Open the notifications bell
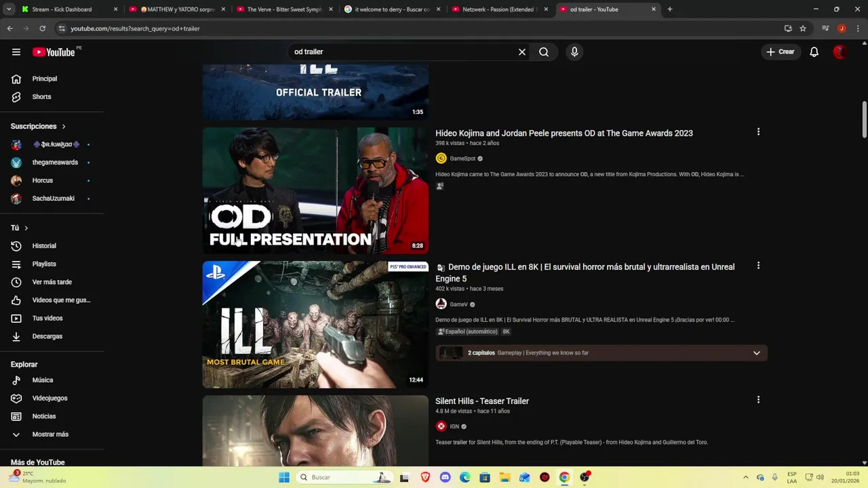The width and height of the screenshot is (868, 488). click(814, 52)
